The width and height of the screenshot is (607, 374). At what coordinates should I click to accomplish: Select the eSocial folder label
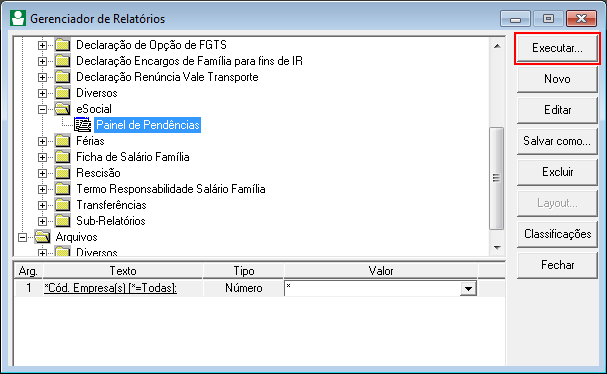pos(94,109)
